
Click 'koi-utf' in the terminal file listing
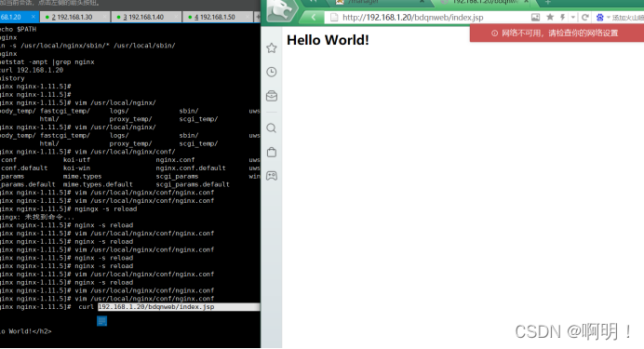tap(76, 160)
